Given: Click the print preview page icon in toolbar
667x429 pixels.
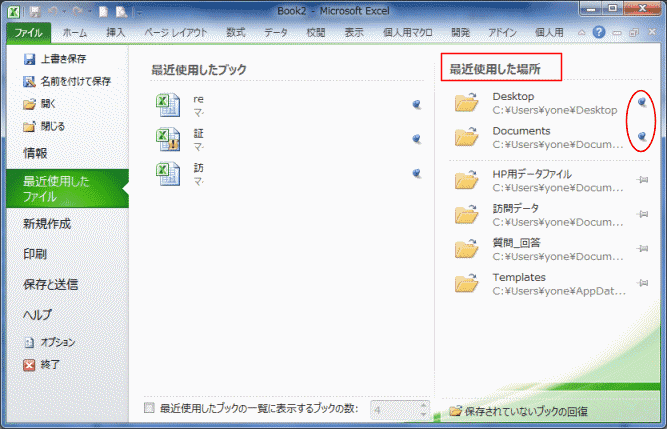Looking at the screenshot, I should 122,12.
